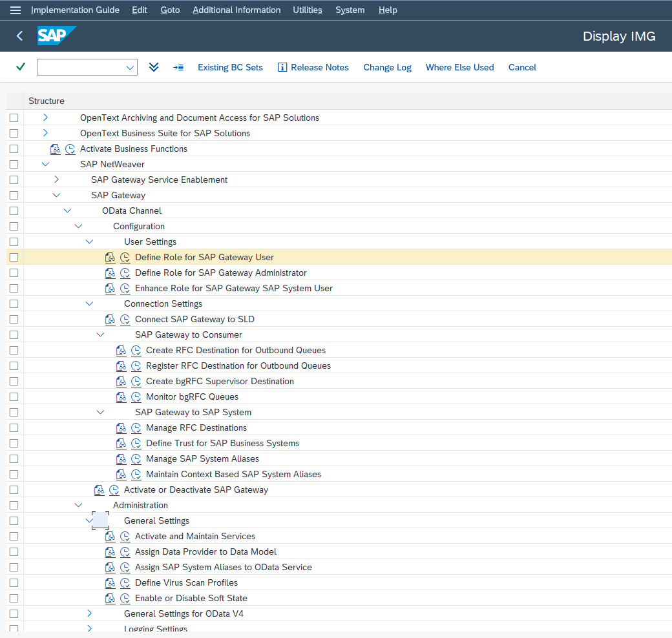Image resolution: width=672 pixels, height=638 pixels.
Task: Open documentation icon for Activate Business Functions
Action: point(56,149)
